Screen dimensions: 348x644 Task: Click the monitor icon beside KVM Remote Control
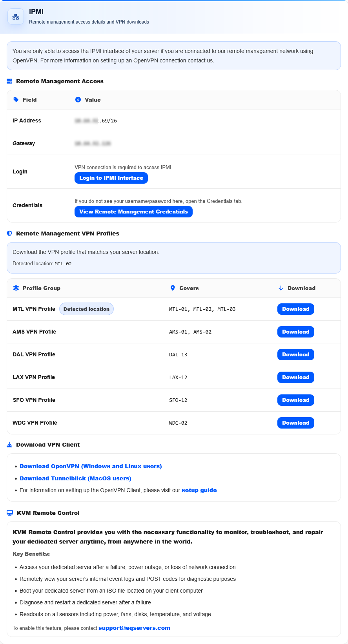coord(10,513)
